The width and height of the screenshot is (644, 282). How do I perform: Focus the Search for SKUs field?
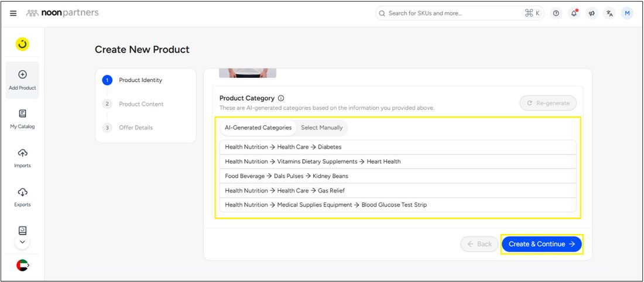coord(460,13)
